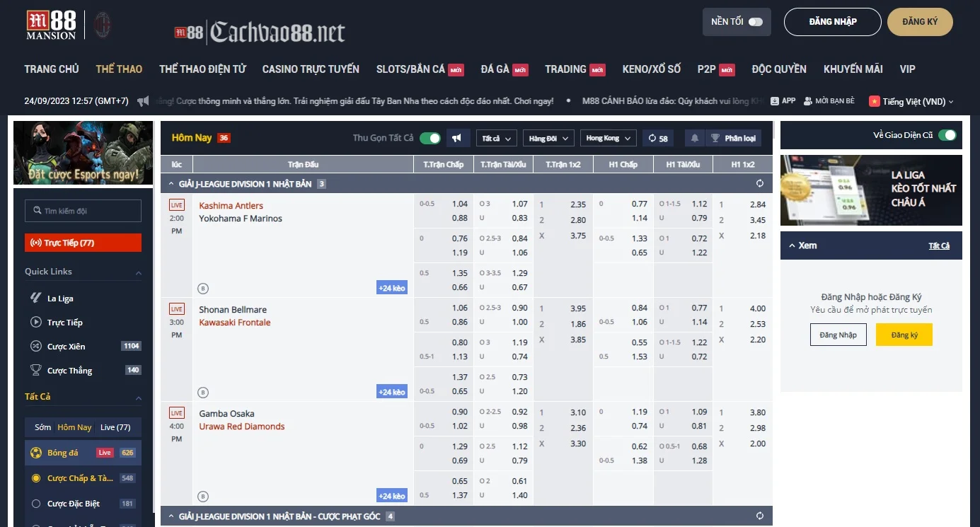Screen dimensions: 980x527
Task: Switch to the Live (77) tab
Action: [x=115, y=427]
